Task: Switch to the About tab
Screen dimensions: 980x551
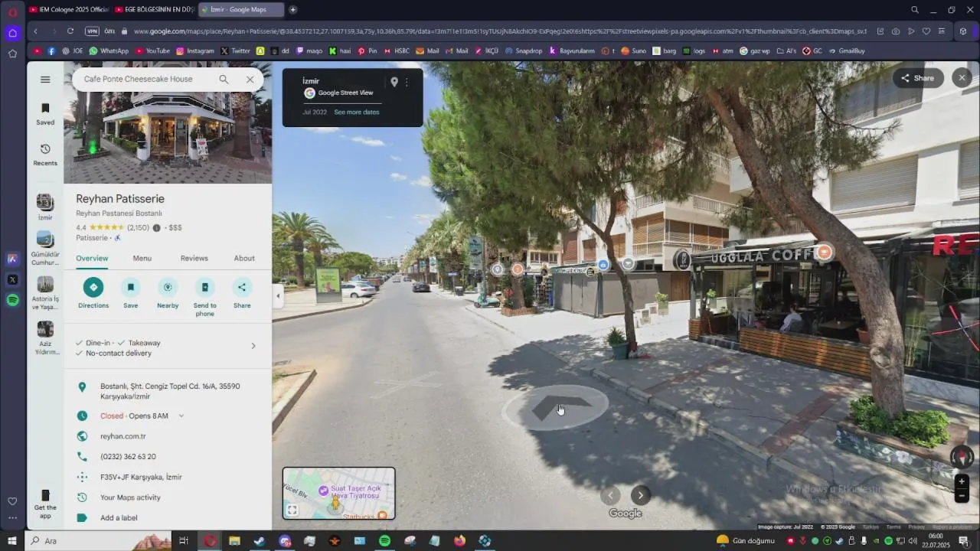Action: (x=244, y=259)
